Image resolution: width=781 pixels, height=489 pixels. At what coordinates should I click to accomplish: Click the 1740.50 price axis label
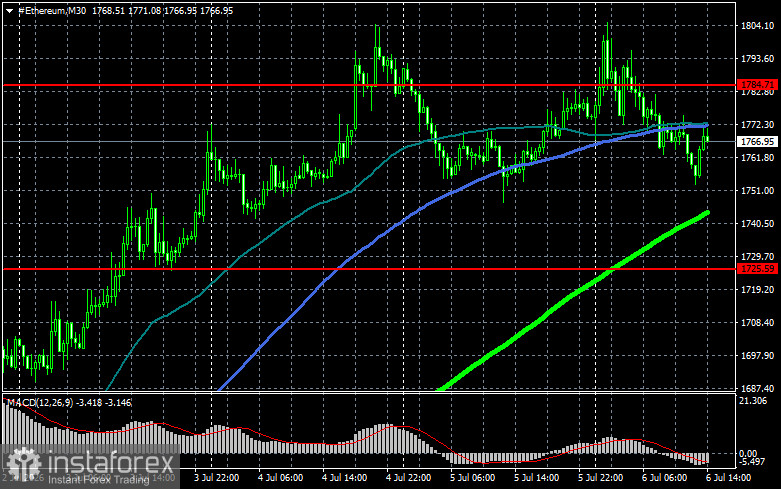(758, 224)
